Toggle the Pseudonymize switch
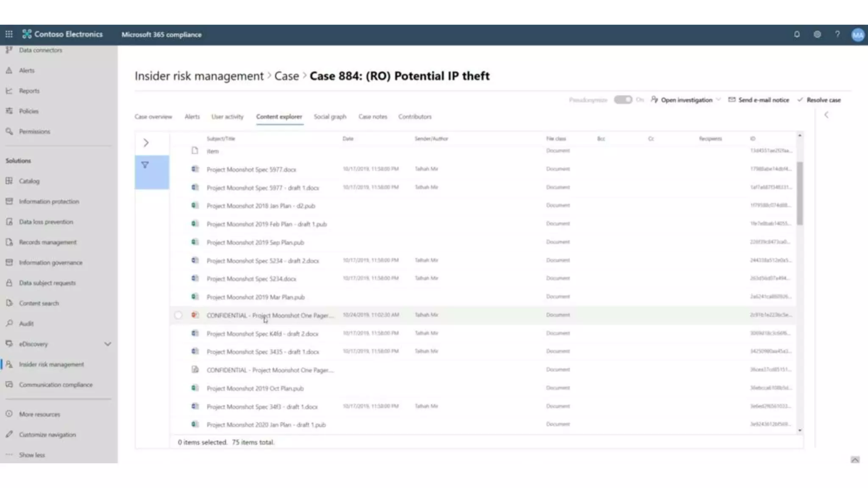The height and width of the screenshot is (488, 868). click(623, 100)
